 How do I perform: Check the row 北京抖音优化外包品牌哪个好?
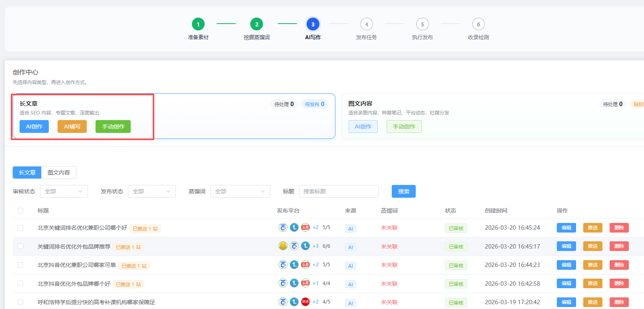(20, 283)
